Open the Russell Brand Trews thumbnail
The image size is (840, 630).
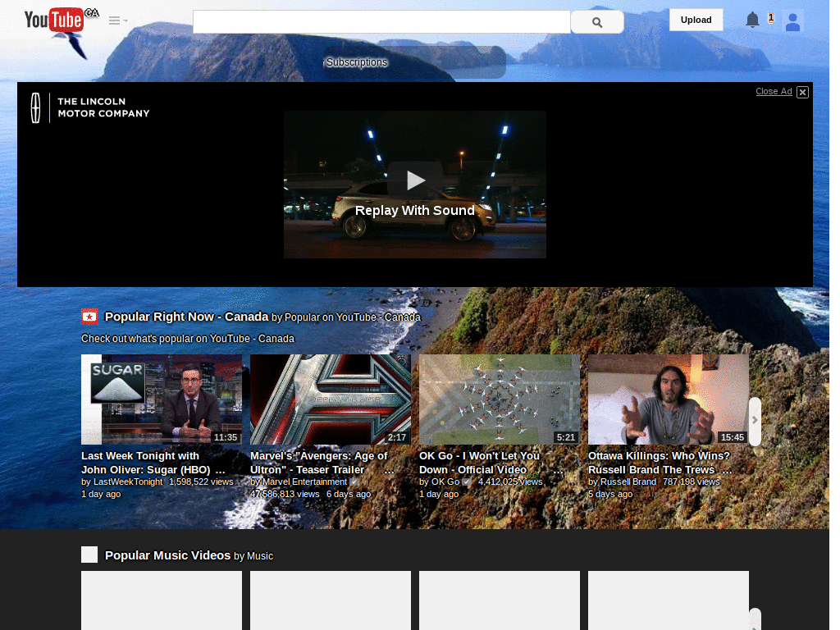coord(669,399)
